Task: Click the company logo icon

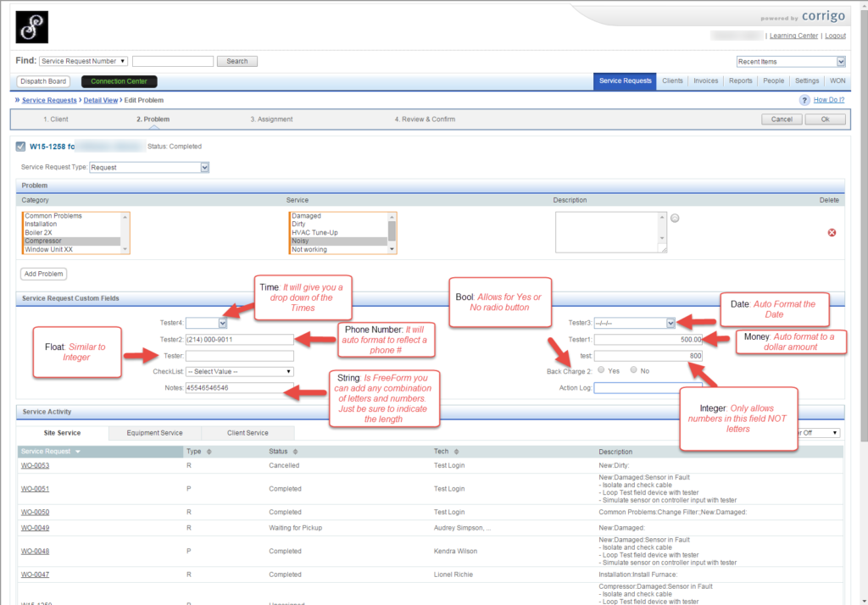Action: tap(31, 27)
